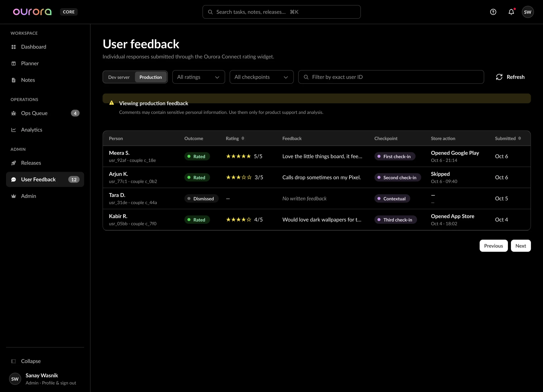
Task: Click user ID 'usr_31de · couple c_44a'
Action: pos(133,202)
